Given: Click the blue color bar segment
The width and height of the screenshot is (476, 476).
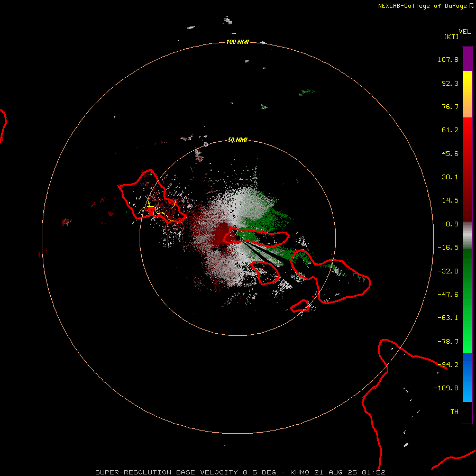Looking at the screenshot, I should 467,377.
